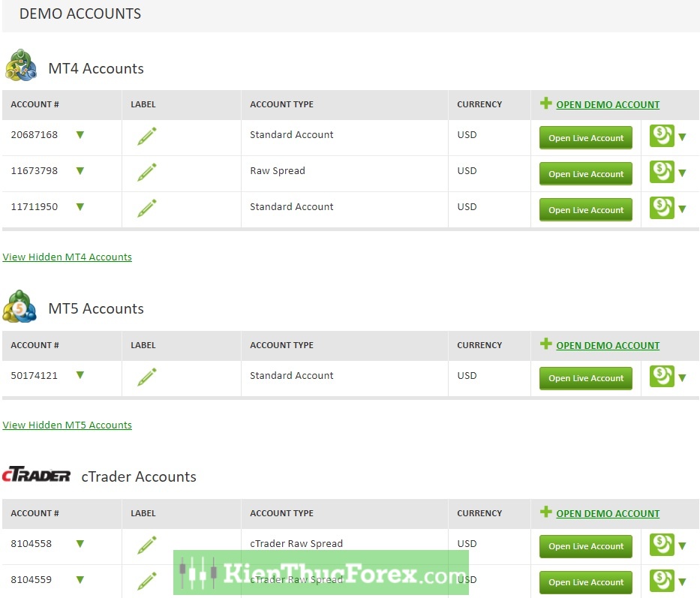Click DEMO ACCOUNTS page heading
Screen dimensions: 700x598
[x=80, y=14]
